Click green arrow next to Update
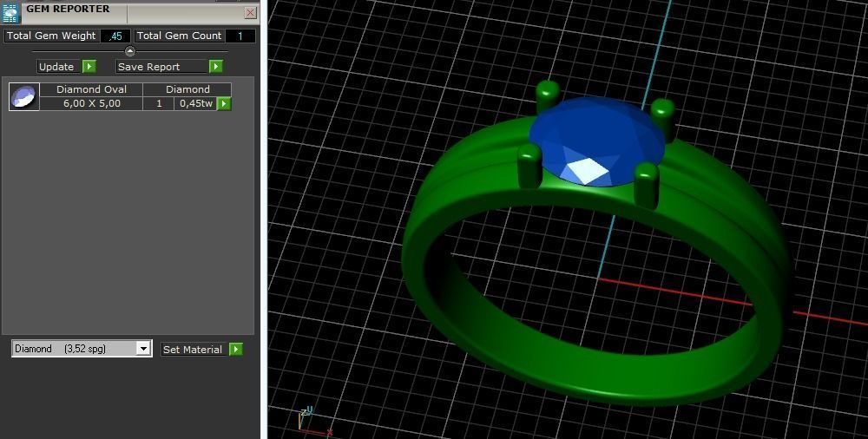Viewport: 868px width, 439px height. pos(89,67)
